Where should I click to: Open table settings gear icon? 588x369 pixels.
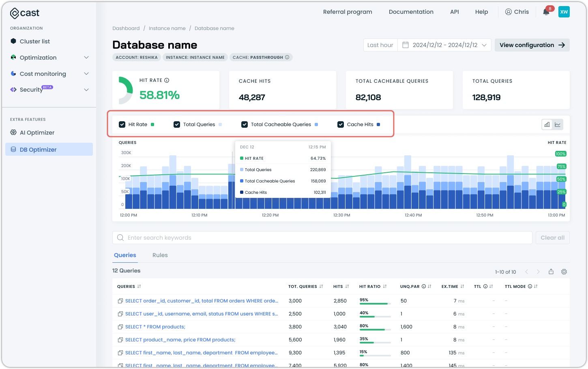564,272
